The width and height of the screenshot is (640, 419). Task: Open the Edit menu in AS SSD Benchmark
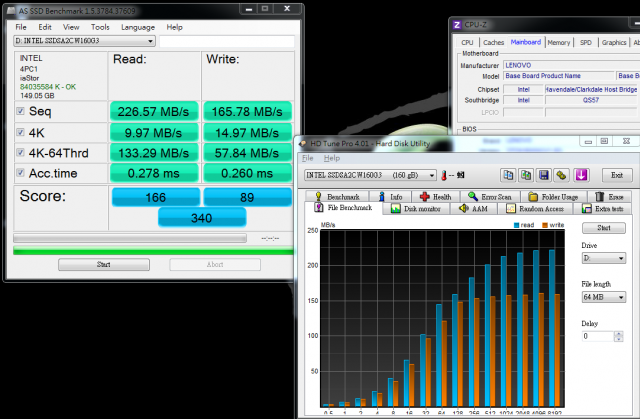(x=45, y=27)
